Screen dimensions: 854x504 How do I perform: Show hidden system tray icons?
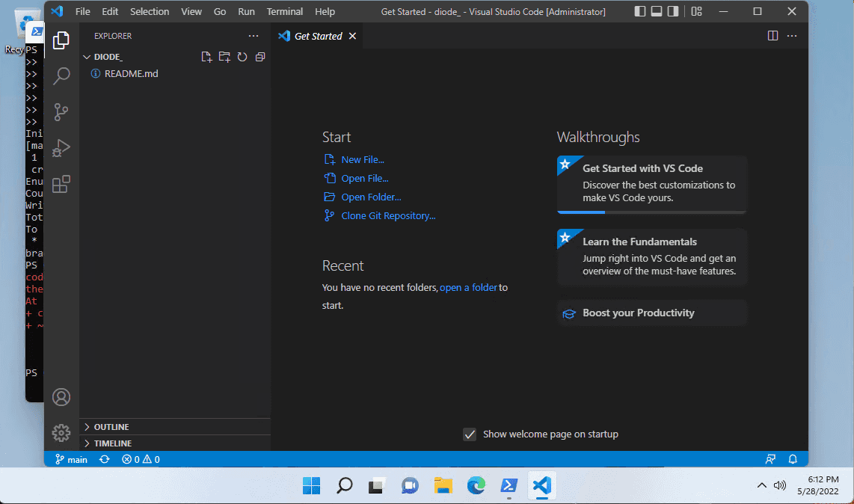(761, 485)
